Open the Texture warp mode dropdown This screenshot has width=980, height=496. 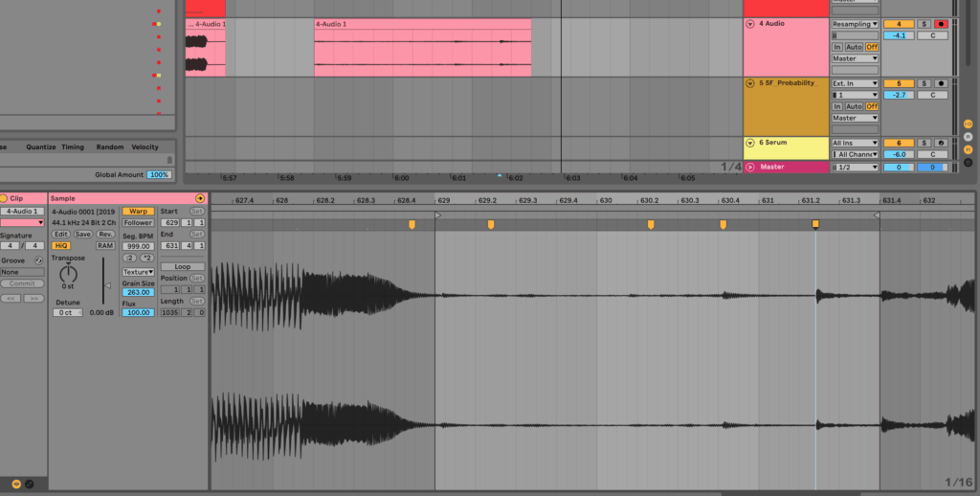point(138,272)
